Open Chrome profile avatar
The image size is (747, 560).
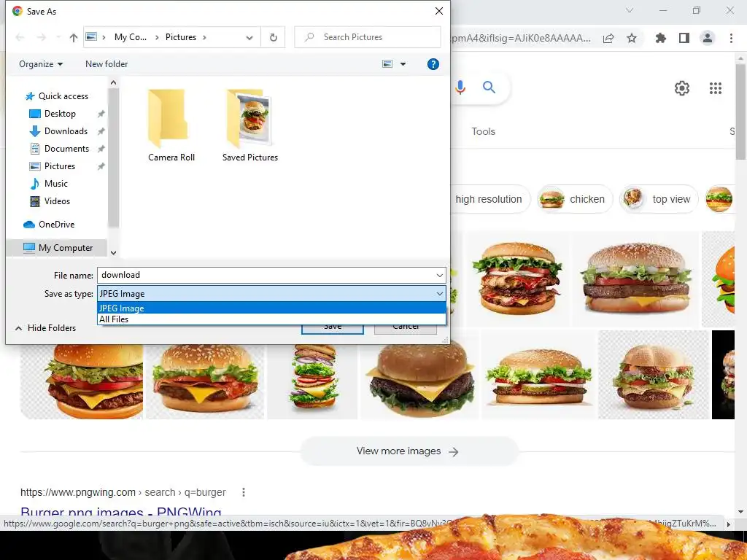[708, 38]
